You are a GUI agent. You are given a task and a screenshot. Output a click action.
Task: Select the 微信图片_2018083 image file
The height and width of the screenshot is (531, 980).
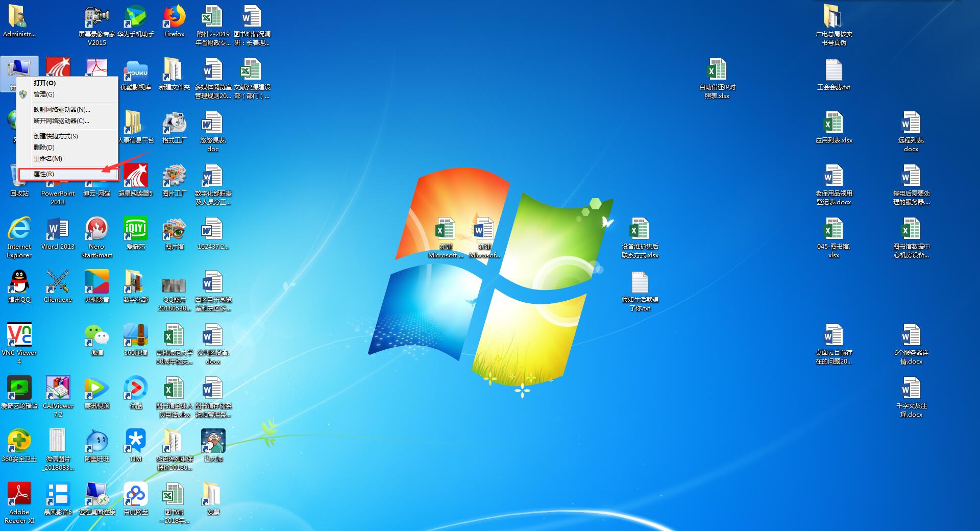58,450
